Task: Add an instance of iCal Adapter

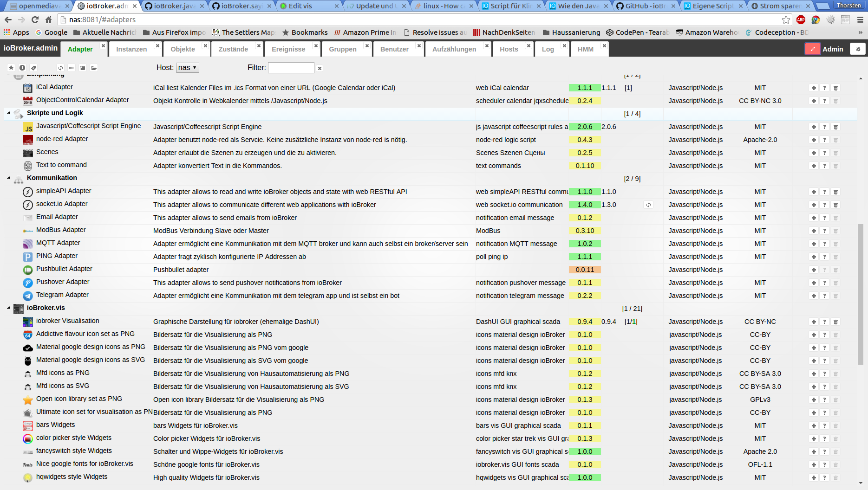Action: pos(814,88)
